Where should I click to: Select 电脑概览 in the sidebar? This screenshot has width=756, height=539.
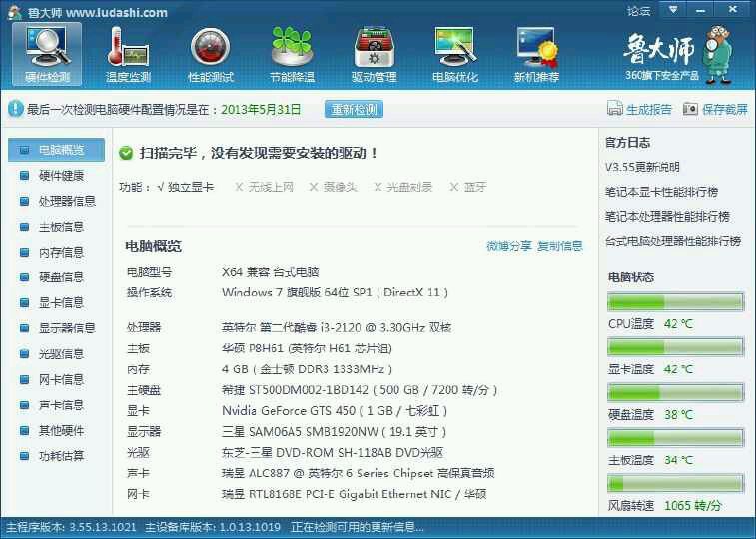pyautogui.click(x=56, y=150)
